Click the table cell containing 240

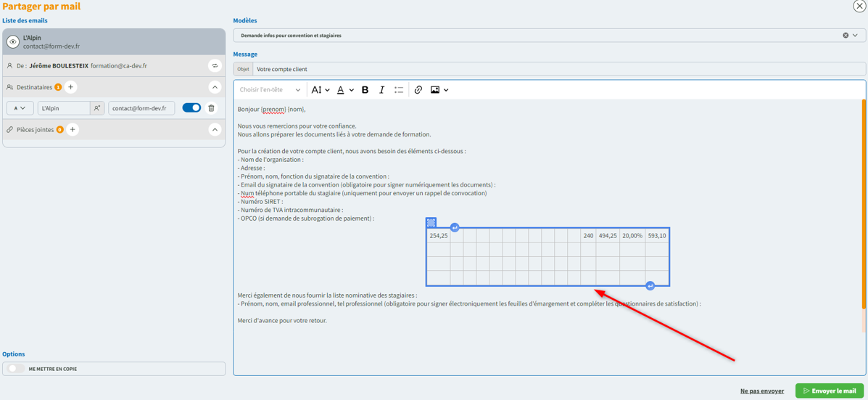click(x=588, y=235)
